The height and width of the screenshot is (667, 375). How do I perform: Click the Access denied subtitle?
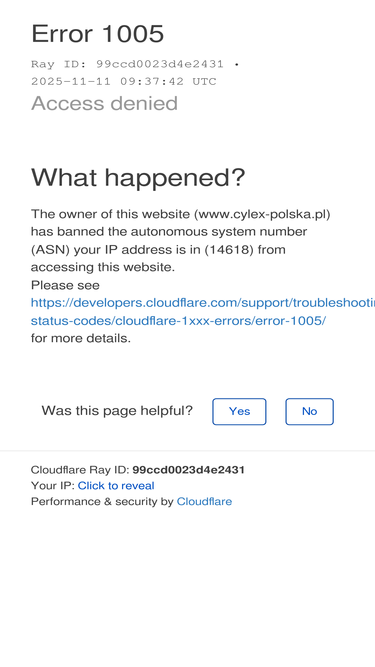(104, 103)
